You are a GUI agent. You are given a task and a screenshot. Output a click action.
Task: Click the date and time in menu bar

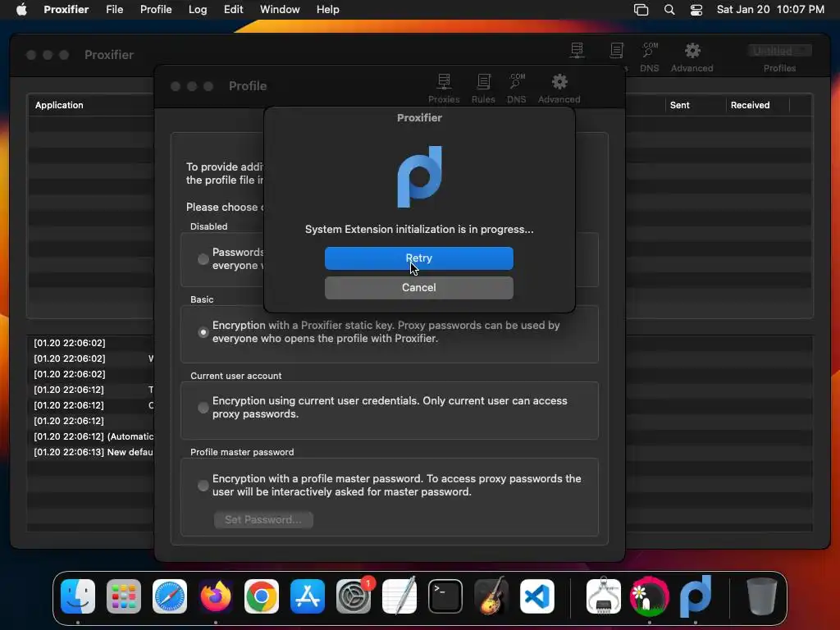coord(770,10)
